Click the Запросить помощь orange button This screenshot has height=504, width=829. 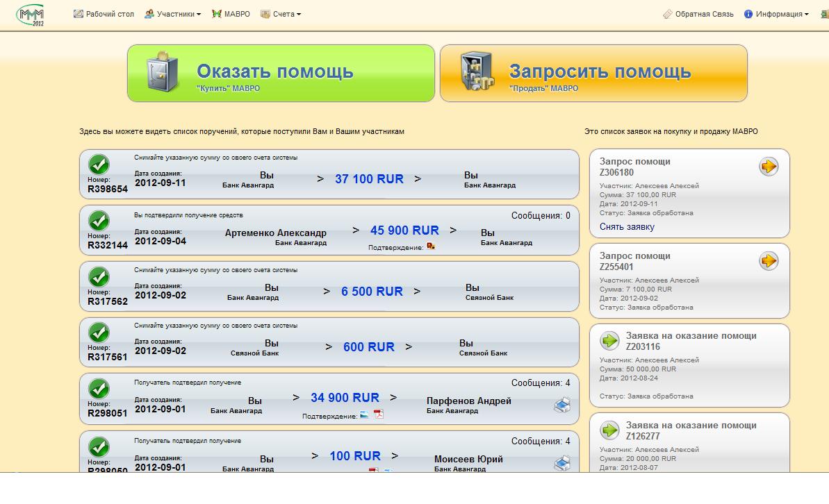click(593, 73)
